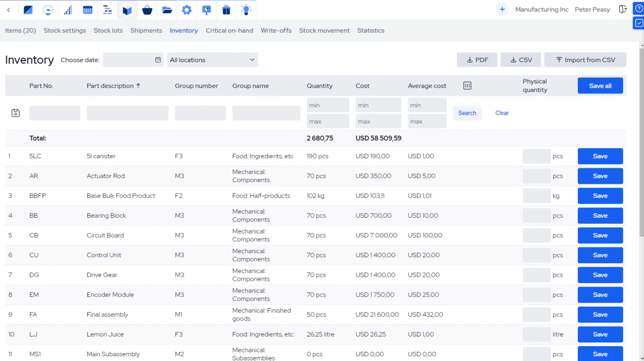Click the Part description filter field
This screenshot has height=361, width=644.
click(128, 113)
